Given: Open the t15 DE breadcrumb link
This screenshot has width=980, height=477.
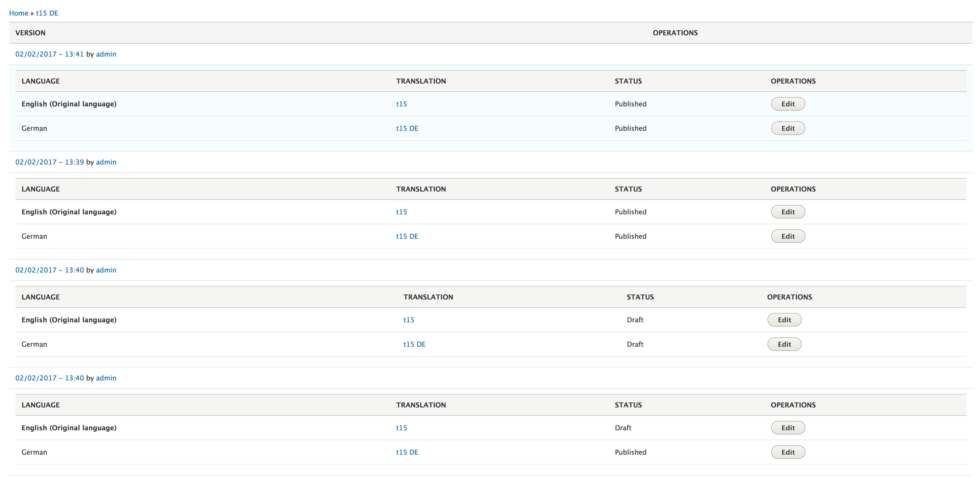Looking at the screenshot, I should coord(47,13).
